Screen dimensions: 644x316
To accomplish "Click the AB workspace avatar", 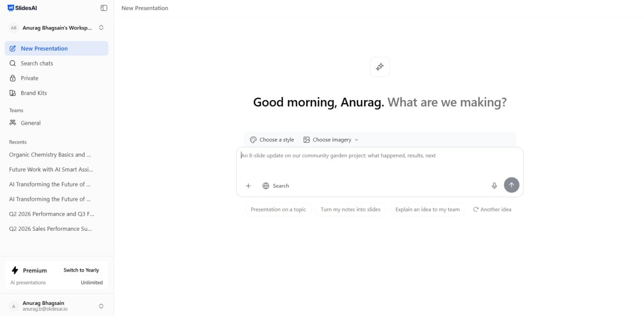I will coord(13,28).
